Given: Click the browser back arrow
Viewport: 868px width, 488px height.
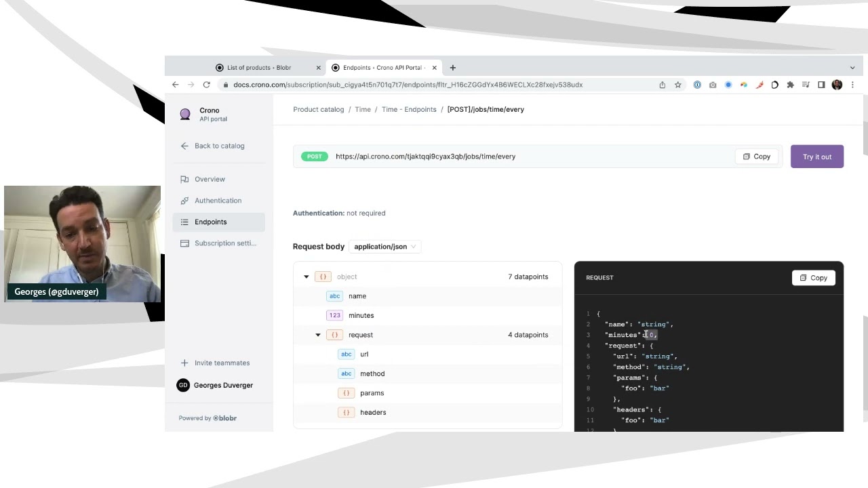Looking at the screenshot, I should click(176, 85).
